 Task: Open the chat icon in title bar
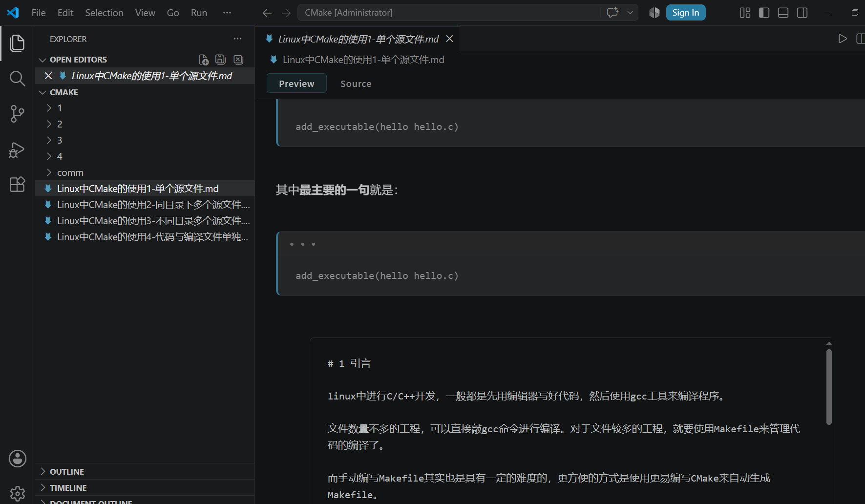point(612,13)
